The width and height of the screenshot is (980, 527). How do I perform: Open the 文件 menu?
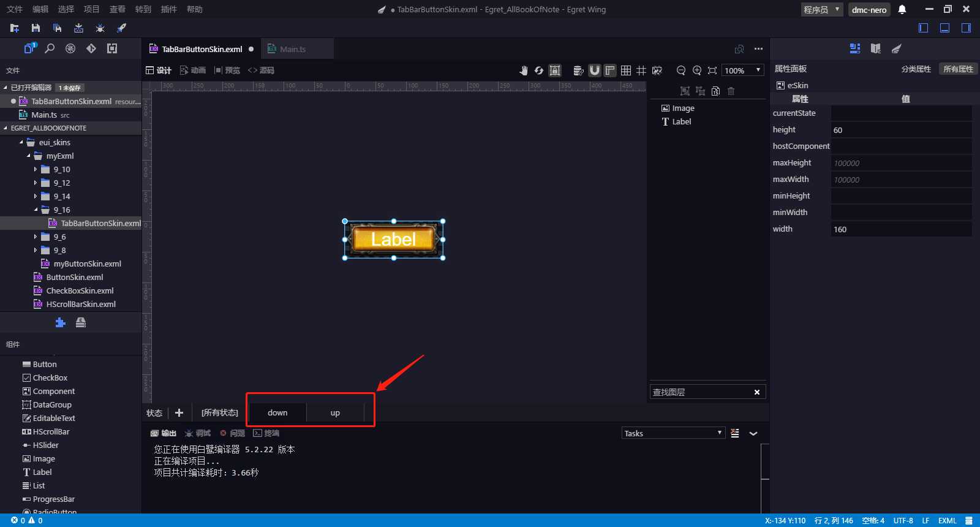click(x=15, y=9)
